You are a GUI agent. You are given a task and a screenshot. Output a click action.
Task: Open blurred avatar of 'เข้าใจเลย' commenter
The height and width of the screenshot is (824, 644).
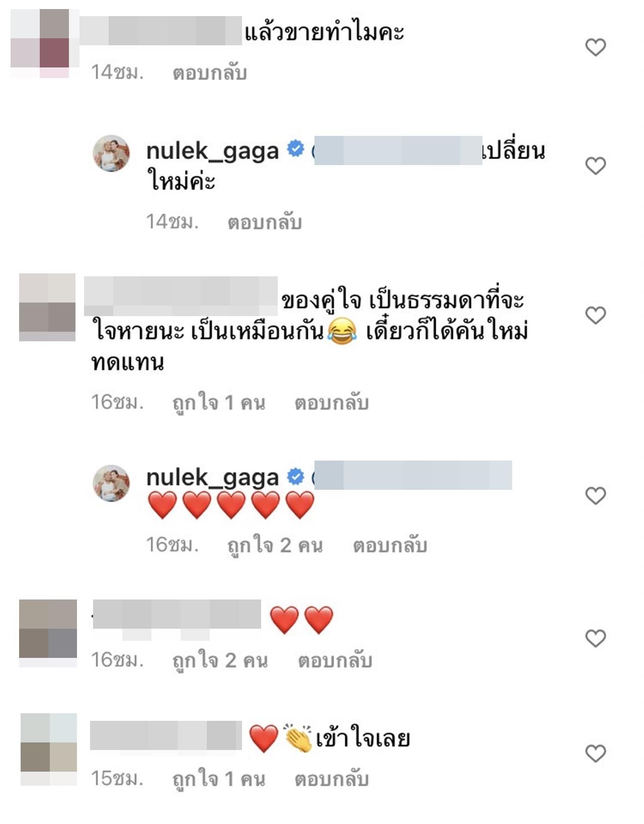point(49,750)
